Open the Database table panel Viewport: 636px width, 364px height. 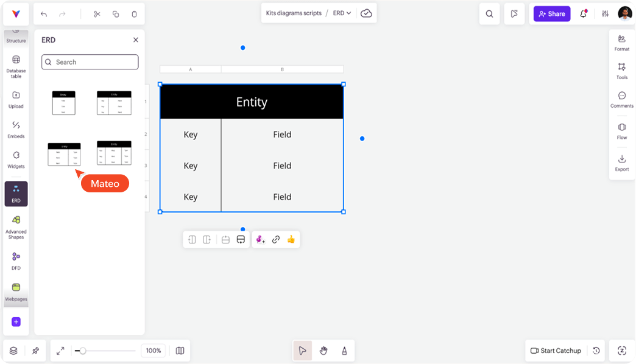16,66
